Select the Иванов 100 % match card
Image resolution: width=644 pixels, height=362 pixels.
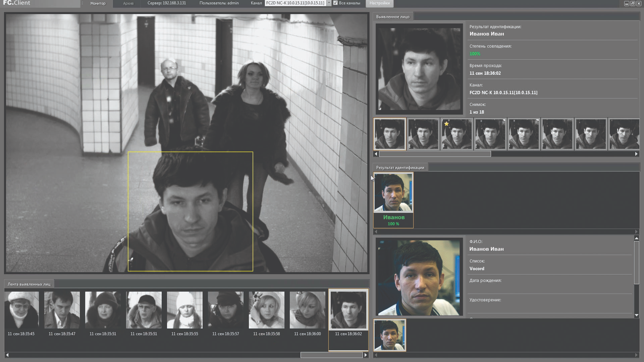pos(393,200)
